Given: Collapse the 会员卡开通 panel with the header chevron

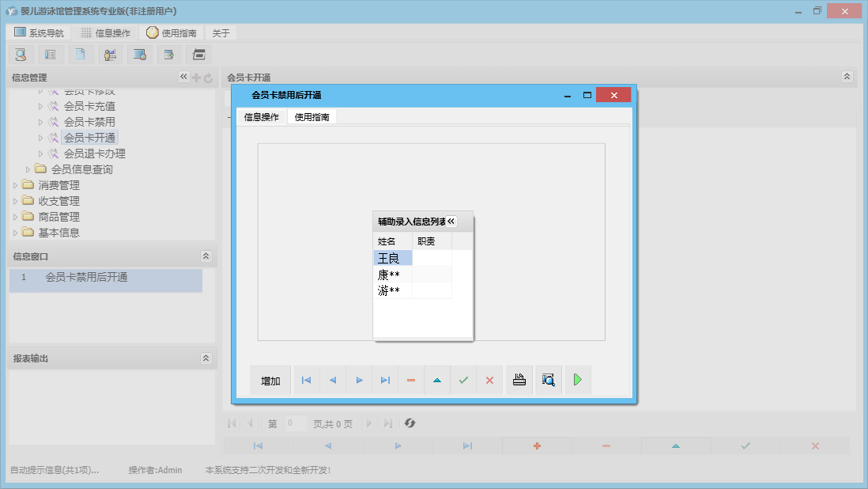Looking at the screenshot, I should 847,77.
